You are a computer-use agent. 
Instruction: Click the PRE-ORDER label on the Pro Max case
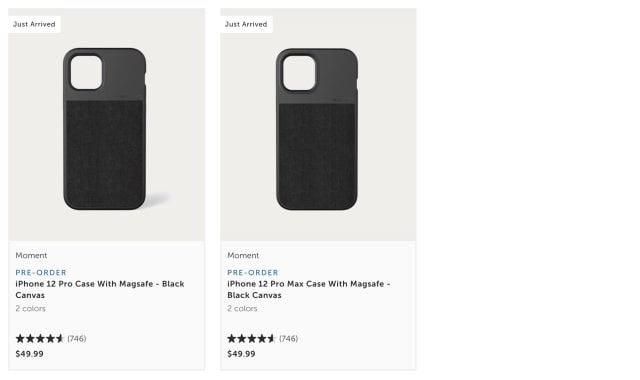[253, 272]
